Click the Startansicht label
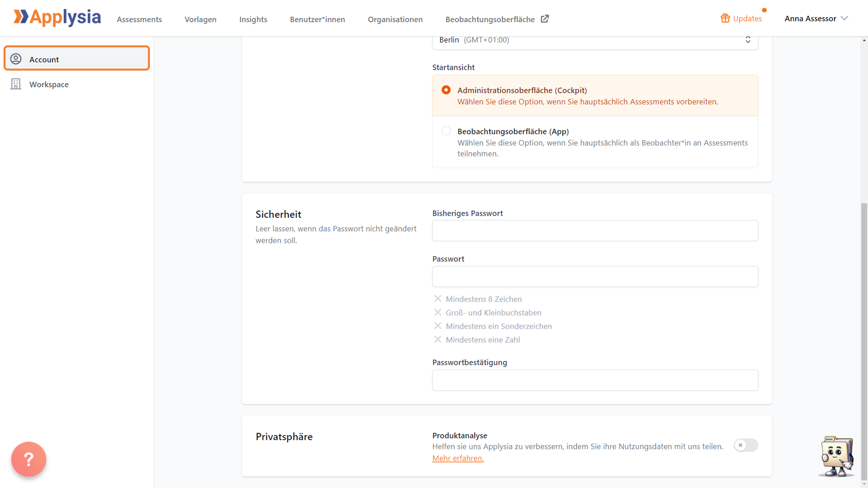The width and height of the screenshot is (868, 488). point(453,67)
